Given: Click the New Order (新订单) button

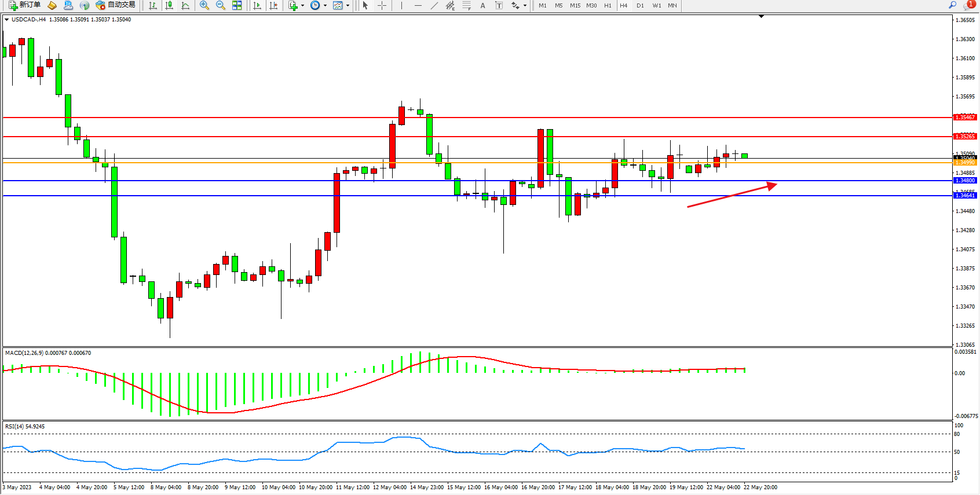Looking at the screenshot, I should tap(24, 5).
